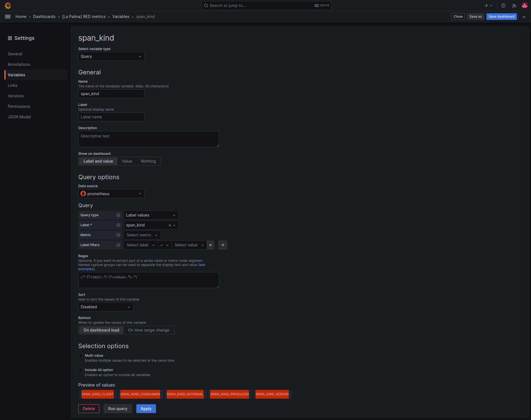Click the user avatar icon
The width and height of the screenshot is (531, 420).
tap(524, 6)
